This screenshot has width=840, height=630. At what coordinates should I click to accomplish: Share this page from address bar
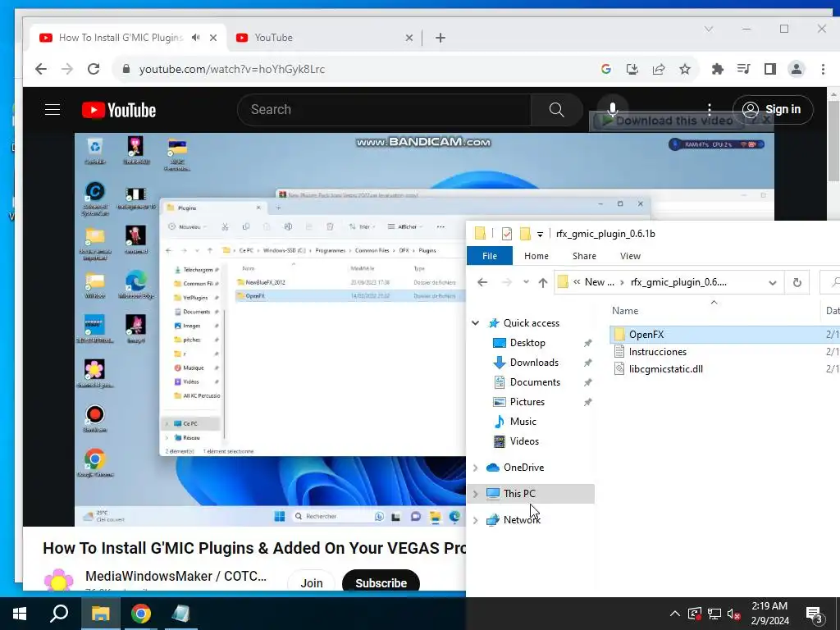659,69
